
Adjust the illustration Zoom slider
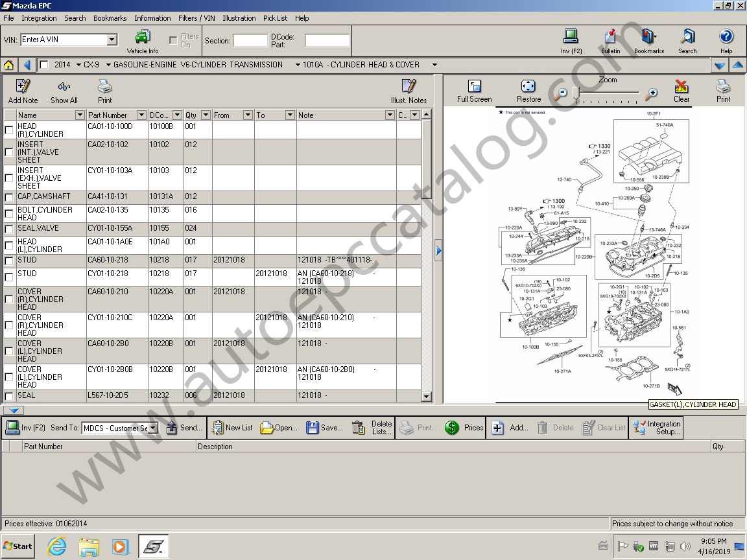click(x=576, y=93)
